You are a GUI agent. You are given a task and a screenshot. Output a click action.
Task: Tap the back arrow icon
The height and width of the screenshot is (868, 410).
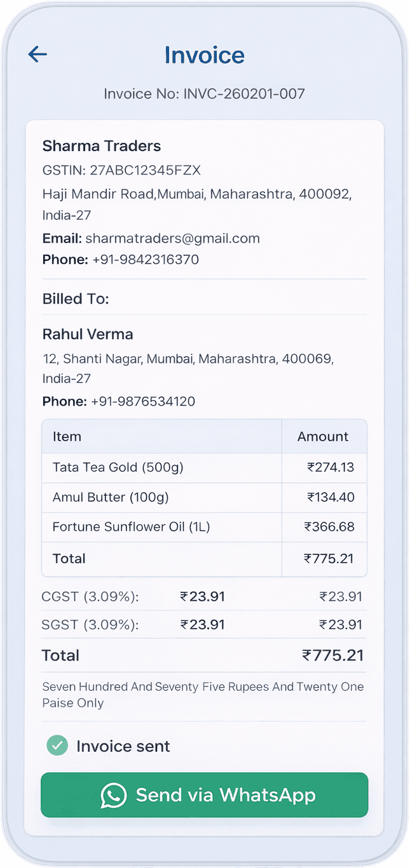tap(38, 55)
